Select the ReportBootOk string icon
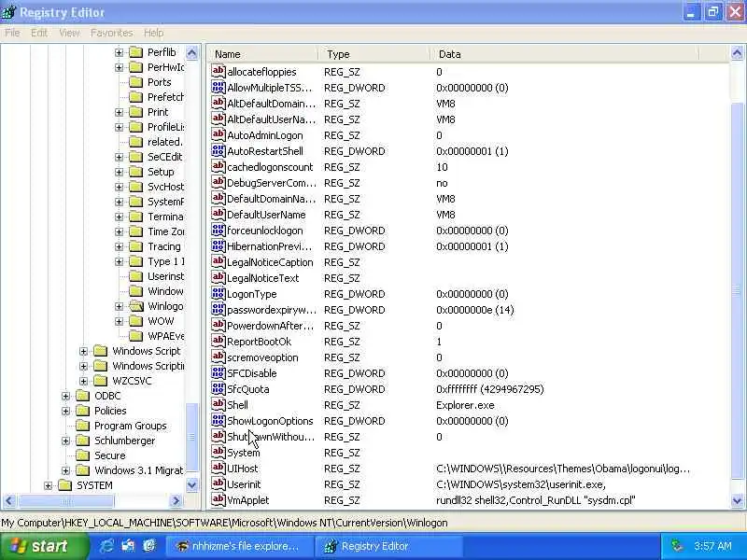This screenshot has width=747, height=560. pyautogui.click(x=218, y=342)
